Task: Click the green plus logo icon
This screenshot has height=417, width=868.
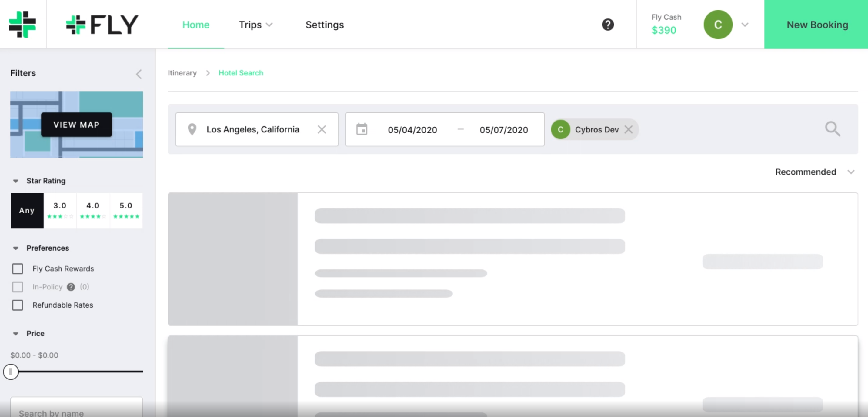Action: coord(22,24)
